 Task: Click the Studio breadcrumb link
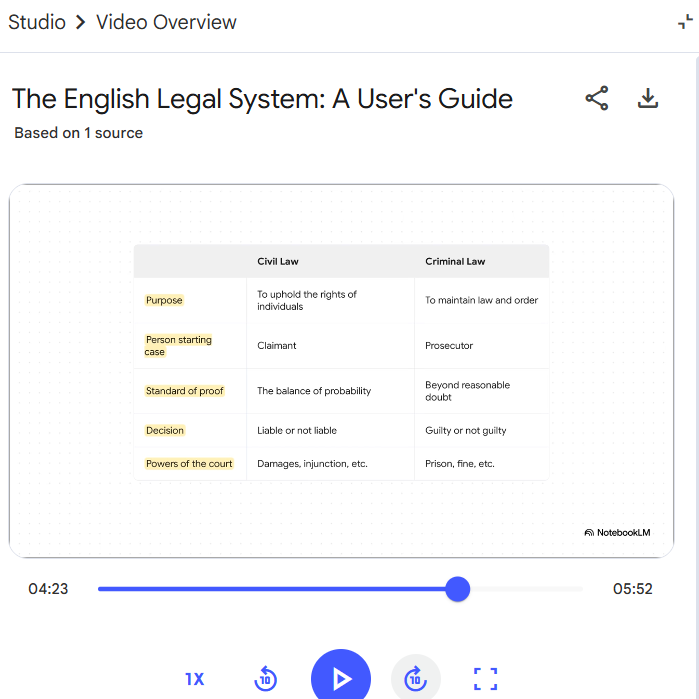point(37,22)
